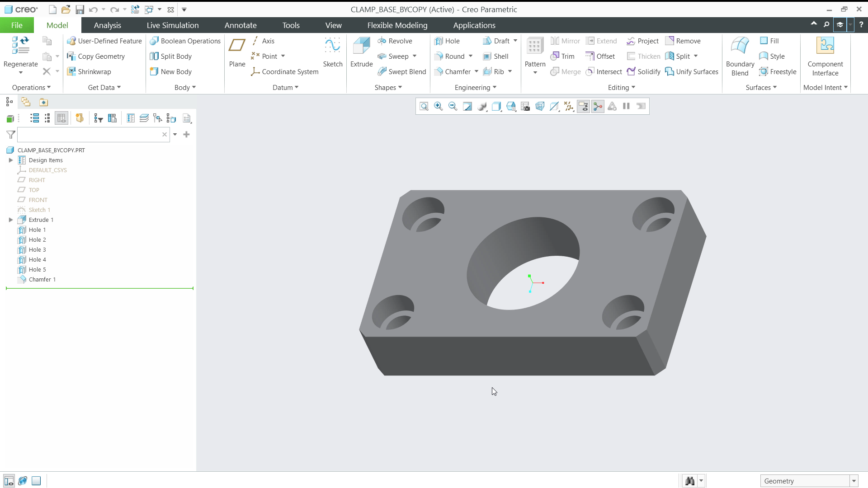Viewport: 868px width, 488px height.
Task: Click the Extrude tool icon
Action: [x=362, y=46]
